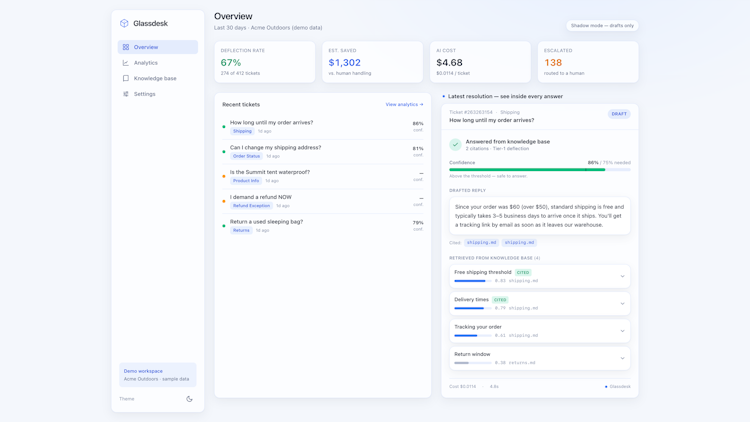Screen dimensions: 750x422
Task: Click the Analytics chart icon in sidebar
Action: coord(126,63)
